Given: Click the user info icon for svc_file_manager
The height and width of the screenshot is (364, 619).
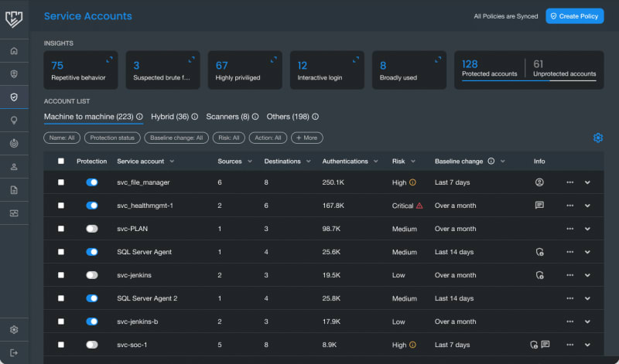Looking at the screenshot, I should tap(539, 182).
